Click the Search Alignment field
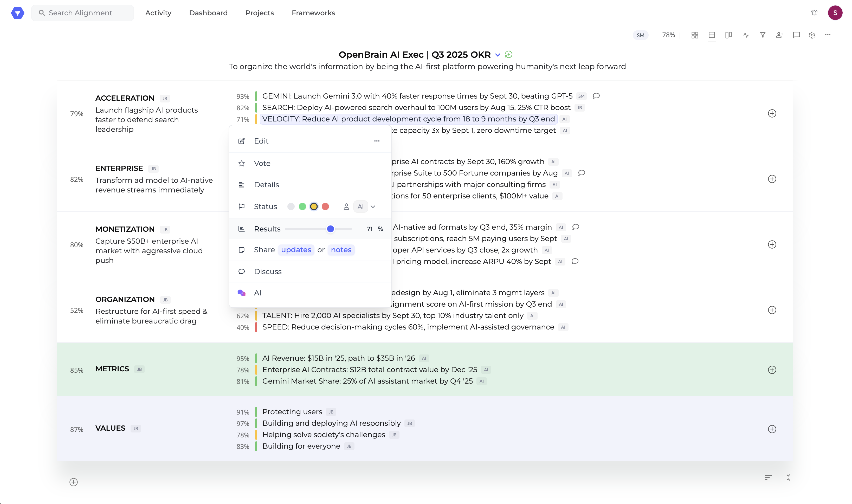The height and width of the screenshot is (504, 852). 82,13
